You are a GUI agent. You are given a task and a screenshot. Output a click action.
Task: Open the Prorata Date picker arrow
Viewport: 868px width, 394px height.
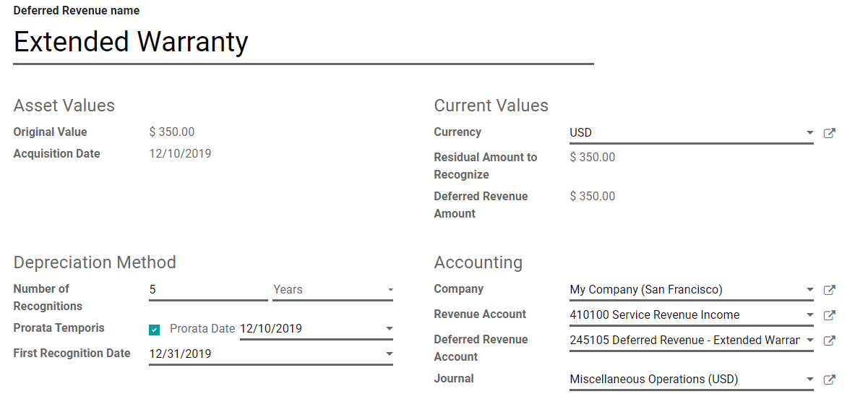pyautogui.click(x=390, y=329)
